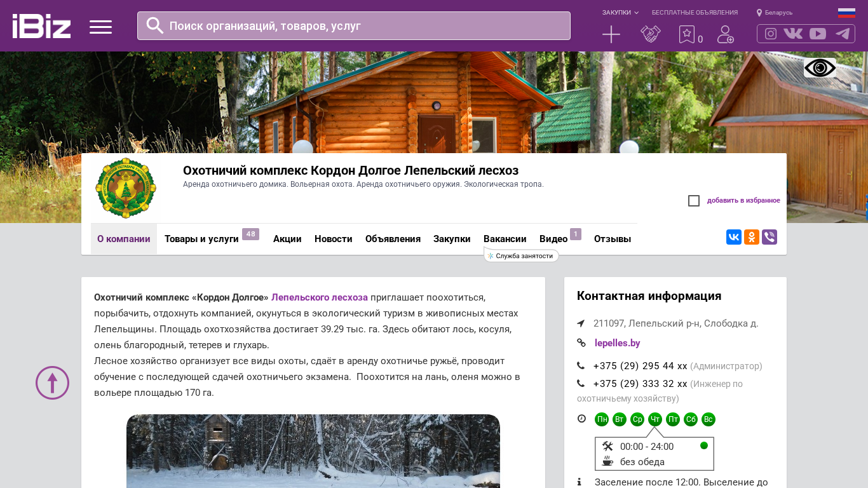Follow the Лепельского лесхоза link

click(320, 297)
